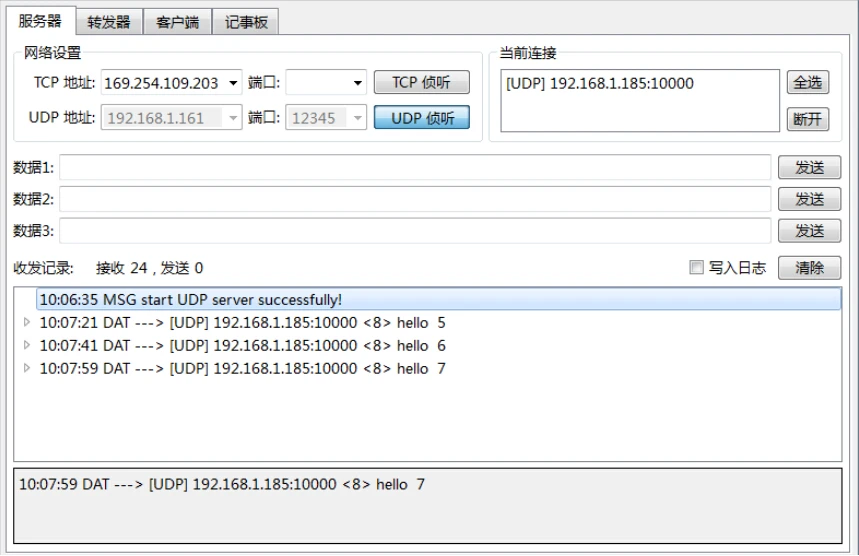The height and width of the screenshot is (556, 859).
Task: Enable the 写入日志 checkbox
Action: (x=696, y=267)
